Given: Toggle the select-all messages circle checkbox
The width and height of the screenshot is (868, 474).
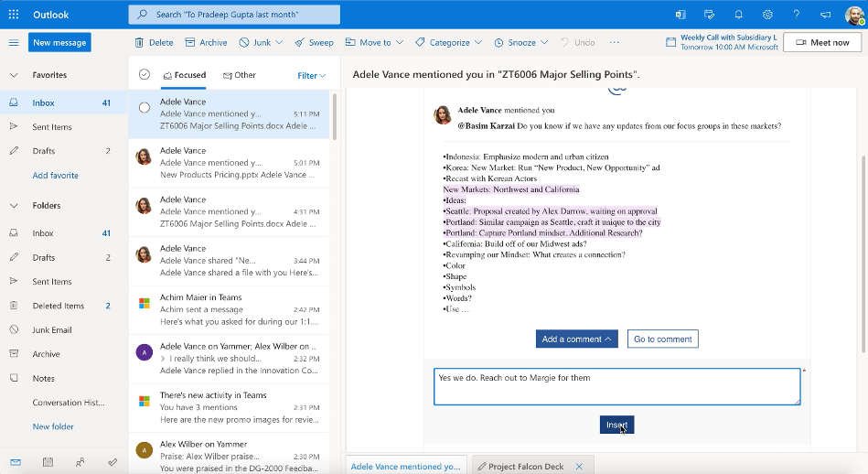Looking at the screenshot, I should pos(144,75).
